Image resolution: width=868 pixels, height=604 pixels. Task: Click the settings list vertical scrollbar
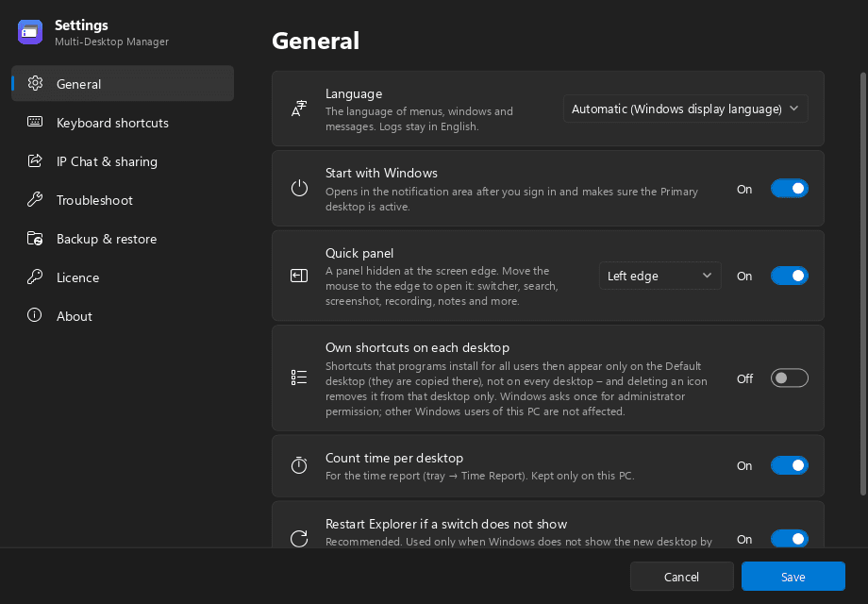click(862, 283)
